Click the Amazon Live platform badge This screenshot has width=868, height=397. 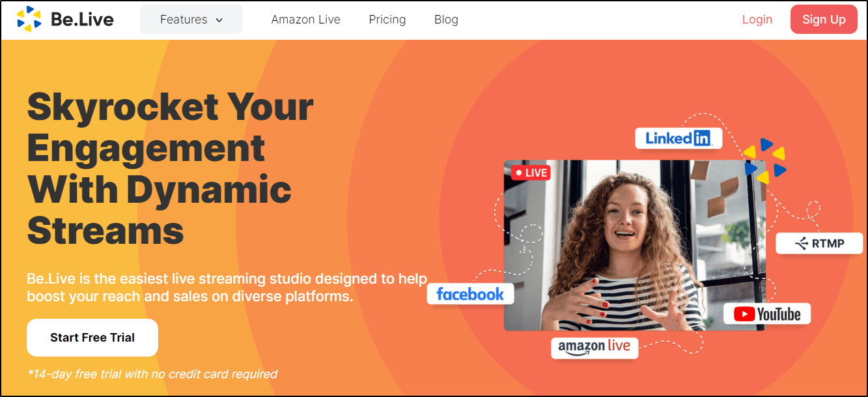(x=595, y=347)
